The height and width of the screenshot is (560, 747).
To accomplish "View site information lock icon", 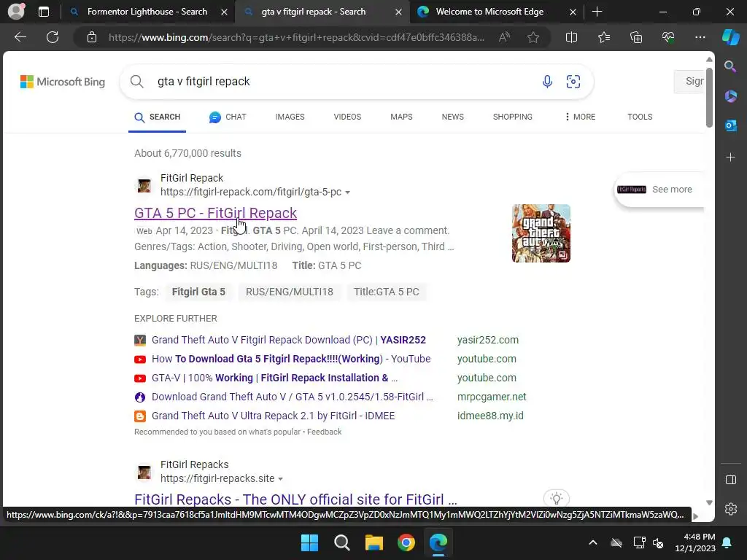I will click(x=91, y=37).
